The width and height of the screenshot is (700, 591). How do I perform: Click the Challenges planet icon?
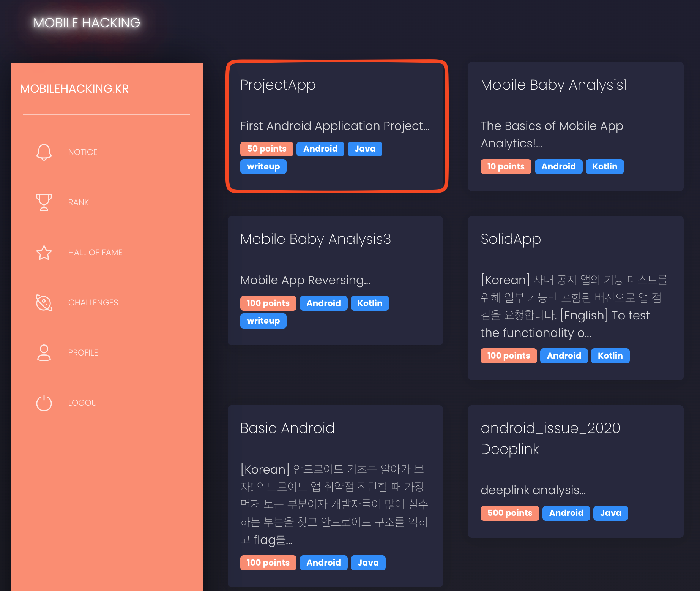[44, 303]
